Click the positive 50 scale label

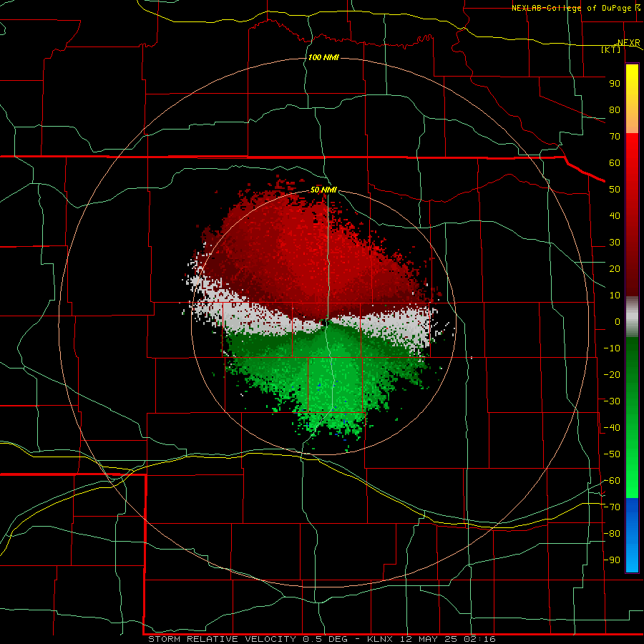615,190
